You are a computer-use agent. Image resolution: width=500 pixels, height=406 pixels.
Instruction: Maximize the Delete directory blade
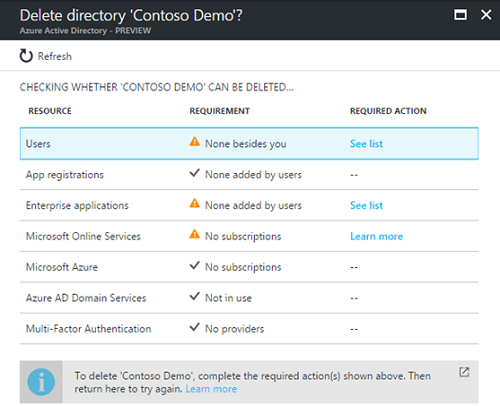point(460,15)
